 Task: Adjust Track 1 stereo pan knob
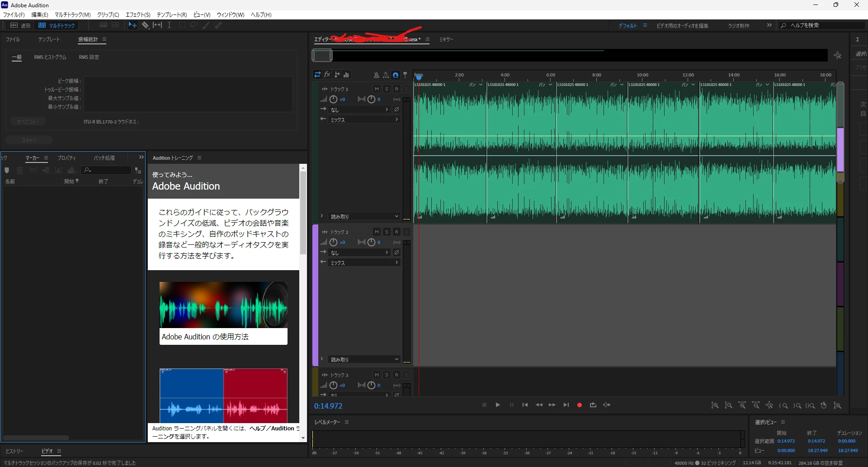[x=371, y=99]
